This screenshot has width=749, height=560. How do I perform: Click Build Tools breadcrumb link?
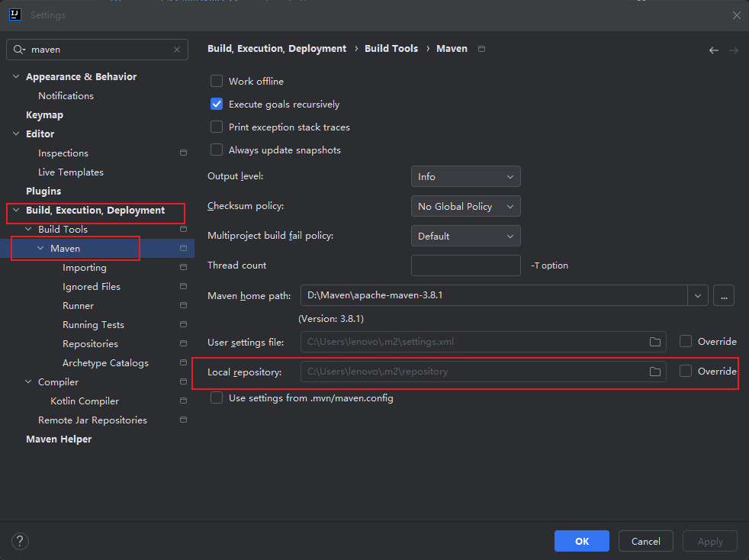pos(391,49)
